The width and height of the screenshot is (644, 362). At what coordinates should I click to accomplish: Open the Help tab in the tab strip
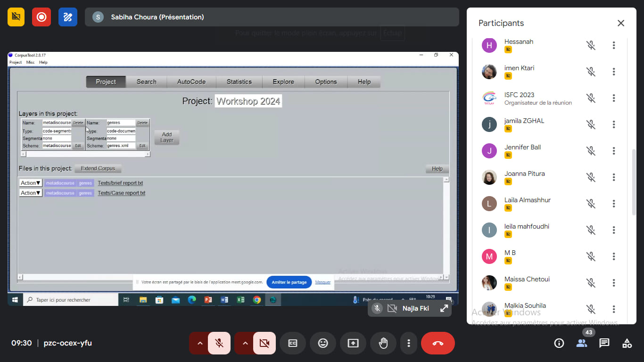click(364, 82)
